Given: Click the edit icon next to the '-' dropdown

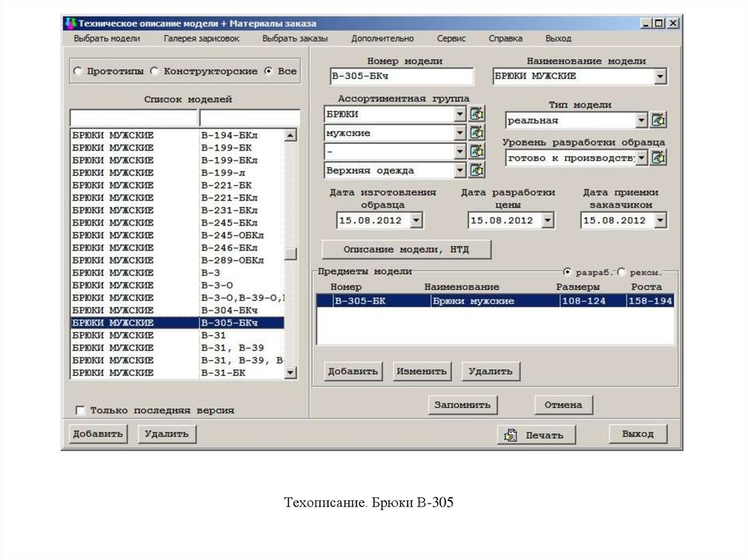Looking at the screenshot, I should click(x=478, y=151).
